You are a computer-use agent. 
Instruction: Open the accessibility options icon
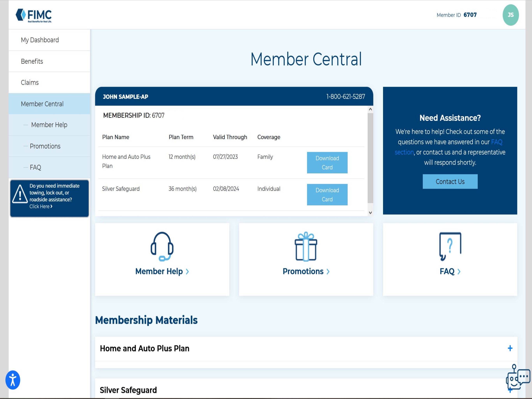[13, 380]
